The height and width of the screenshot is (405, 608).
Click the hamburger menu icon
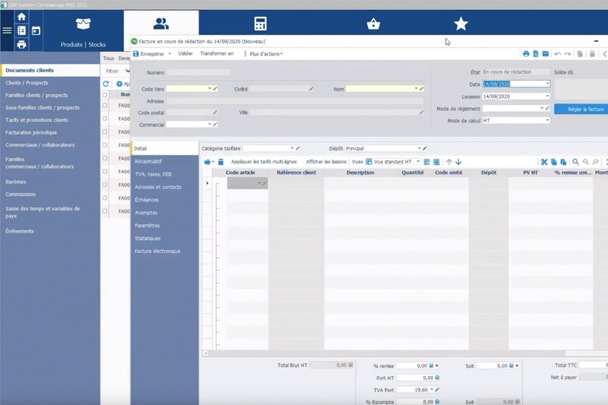click(7, 31)
